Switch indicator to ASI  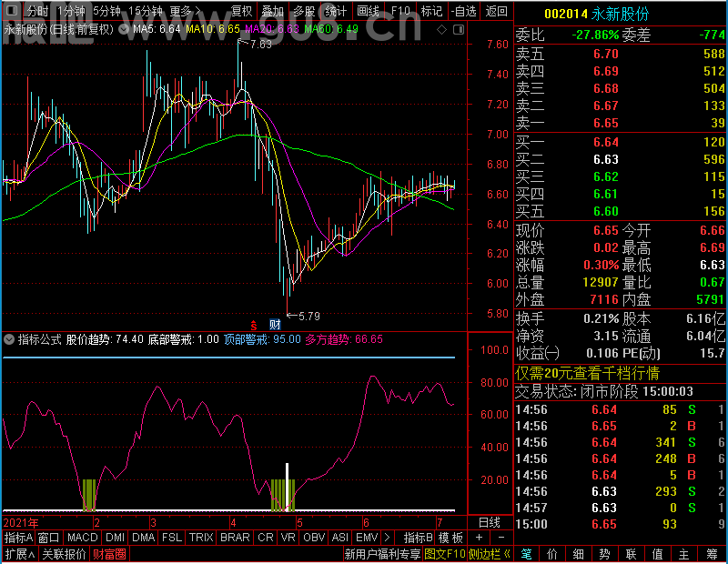point(339,538)
